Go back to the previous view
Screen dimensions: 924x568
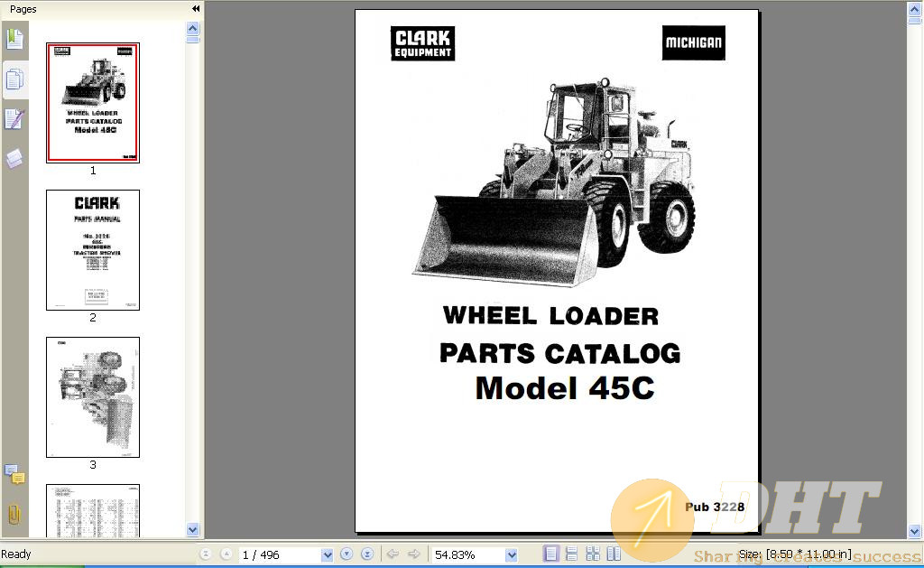click(393, 554)
